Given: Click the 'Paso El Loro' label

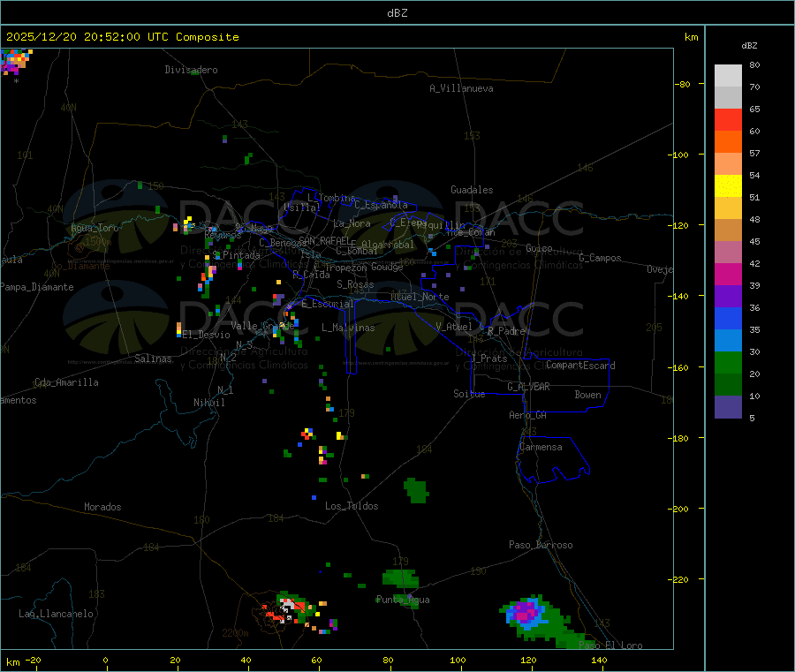Looking at the screenshot, I should 611,646.
